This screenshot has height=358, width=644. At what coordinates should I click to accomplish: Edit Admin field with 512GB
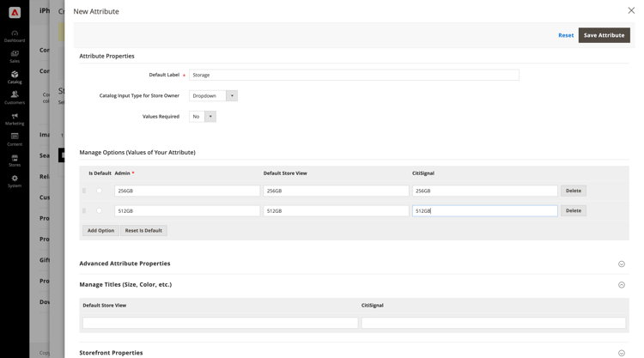pyautogui.click(x=187, y=210)
